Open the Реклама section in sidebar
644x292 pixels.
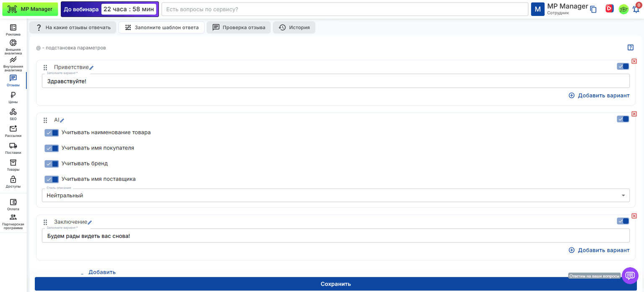[x=13, y=30]
